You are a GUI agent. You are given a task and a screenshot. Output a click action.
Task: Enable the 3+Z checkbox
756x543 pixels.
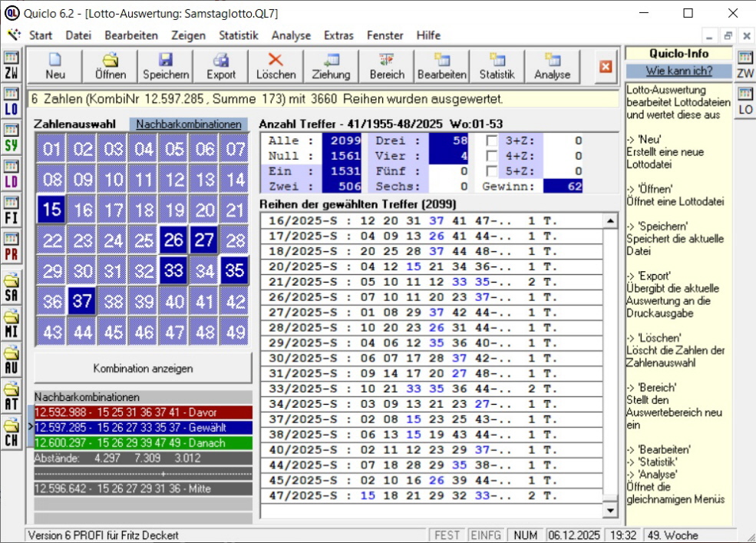pos(492,141)
